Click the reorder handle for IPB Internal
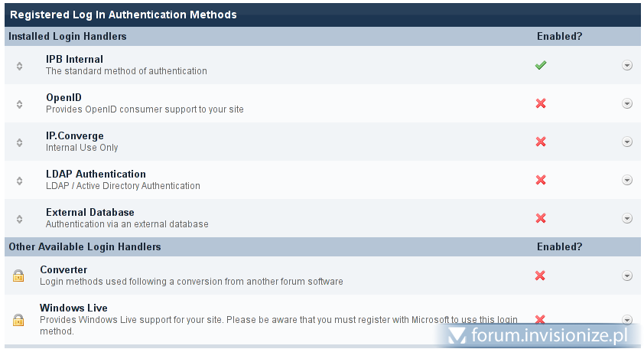Viewport: 644px width, 349px height. click(19, 66)
